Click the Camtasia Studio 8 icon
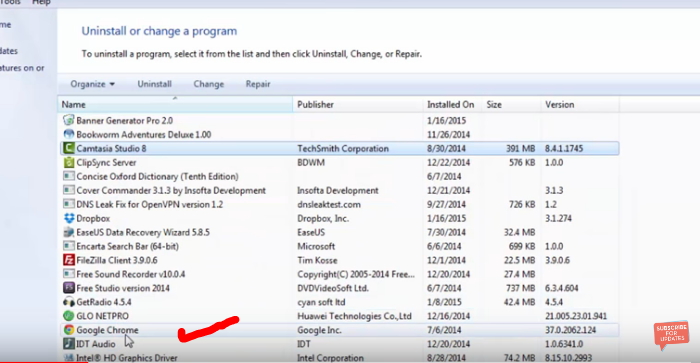This screenshot has height=363, width=700. click(x=68, y=148)
